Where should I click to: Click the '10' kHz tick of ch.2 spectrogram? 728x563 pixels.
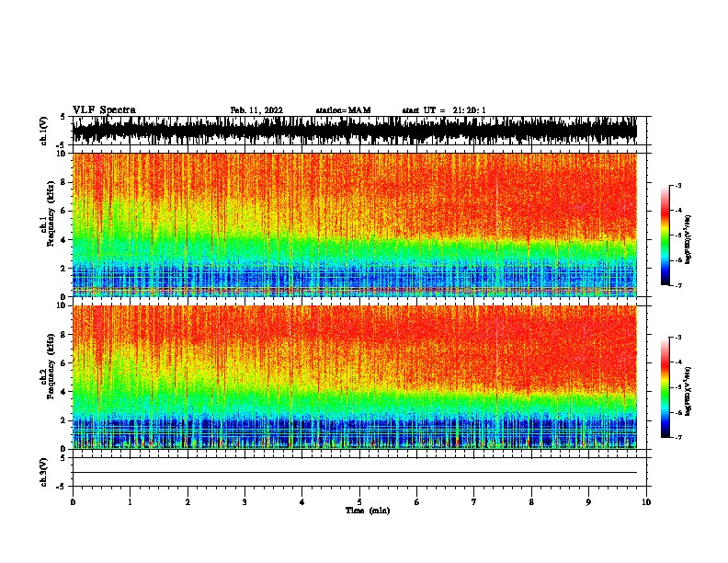click(x=62, y=305)
